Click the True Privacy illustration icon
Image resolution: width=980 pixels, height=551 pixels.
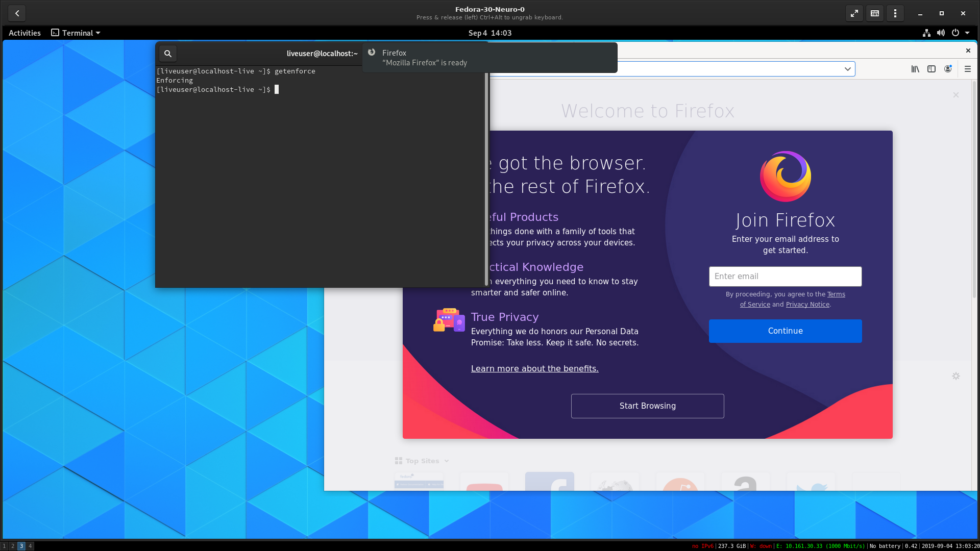pyautogui.click(x=449, y=320)
